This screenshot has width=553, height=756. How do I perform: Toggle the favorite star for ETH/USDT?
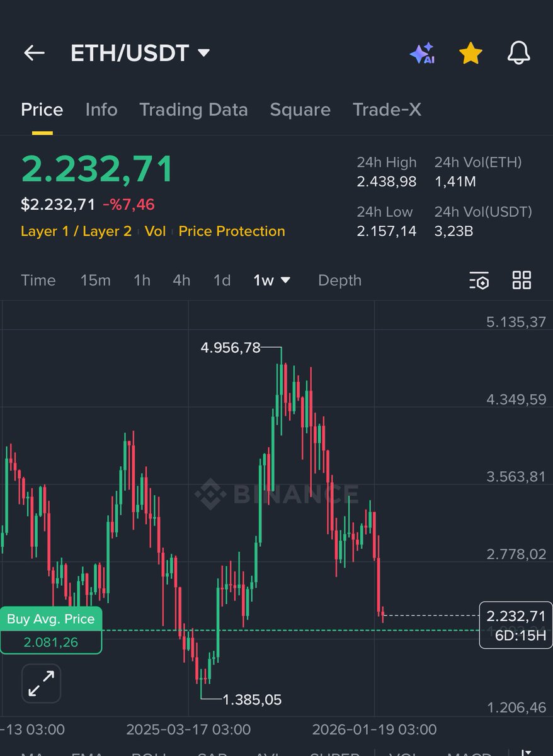click(x=470, y=54)
